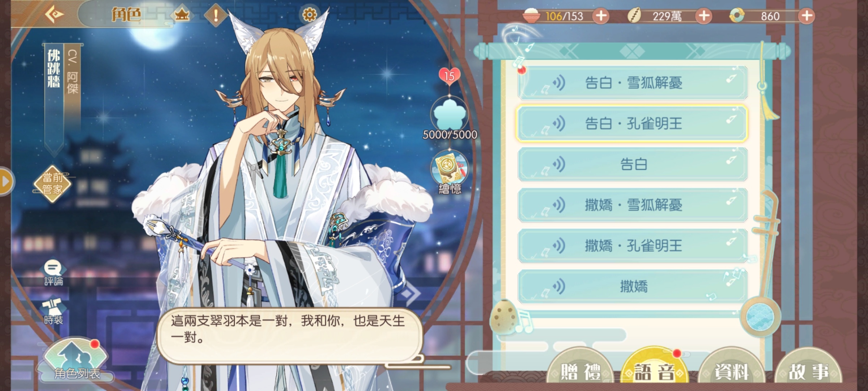
Task: Open 評論 comments icon
Action: tap(54, 273)
